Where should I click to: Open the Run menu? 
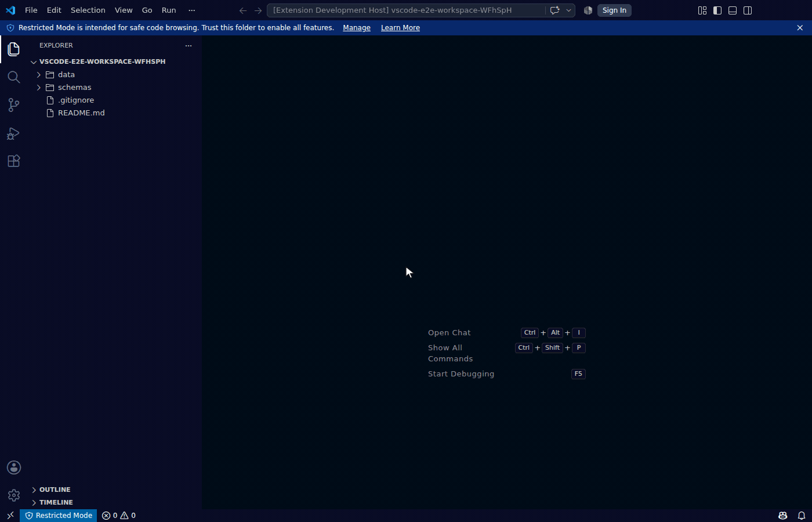pyautogui.click(x=169, y=10)
